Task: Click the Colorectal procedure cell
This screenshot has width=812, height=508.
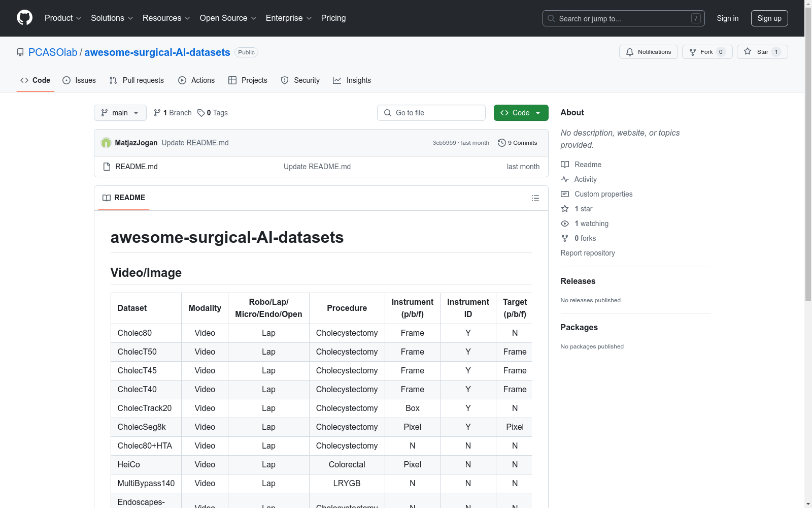Action: (x=347, y=465)
